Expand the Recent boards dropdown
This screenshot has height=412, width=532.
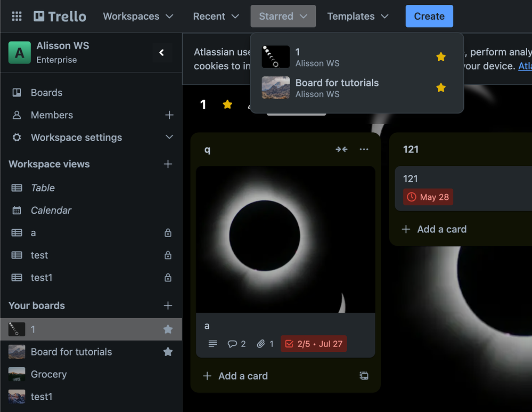coord(216,16)
